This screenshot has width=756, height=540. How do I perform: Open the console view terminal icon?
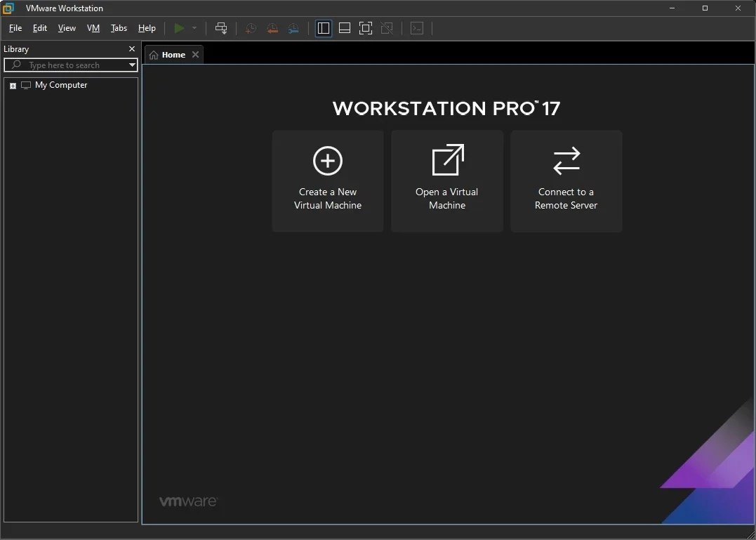click(417, 29)
